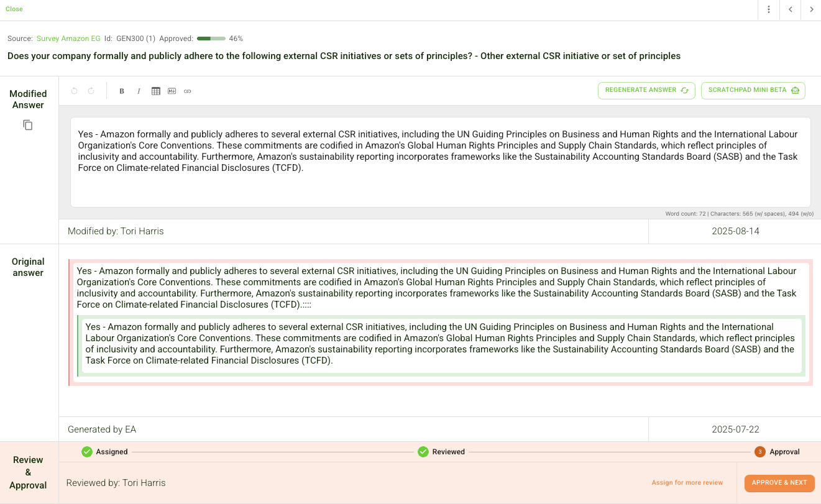Image resolution: width=821 pixels, height=504 pixels.
Task: Go to the previous question with left chevron
Action: [x=790, y=9]
